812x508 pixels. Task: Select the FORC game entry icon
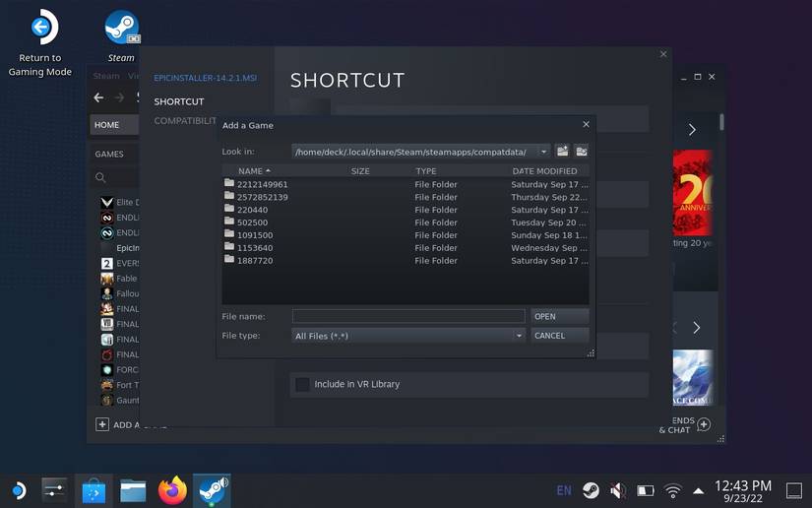coord(107,370)
